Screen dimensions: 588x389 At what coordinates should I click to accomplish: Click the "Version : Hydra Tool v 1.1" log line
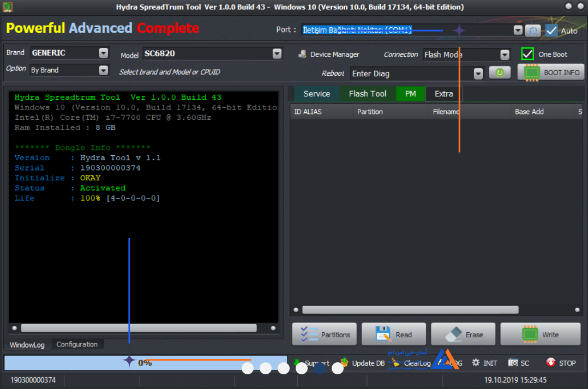(x=87, y=158)
